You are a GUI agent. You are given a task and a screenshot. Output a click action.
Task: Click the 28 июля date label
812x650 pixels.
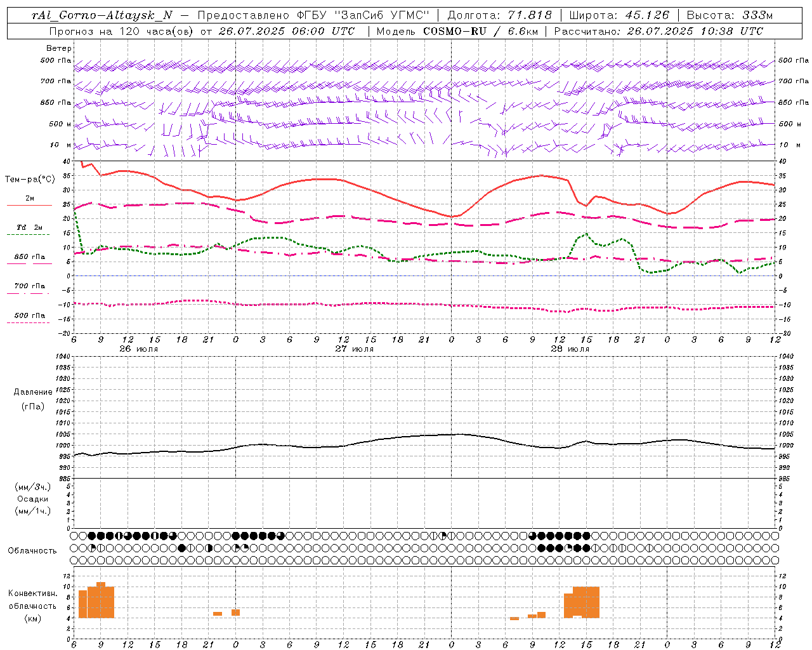570,349
